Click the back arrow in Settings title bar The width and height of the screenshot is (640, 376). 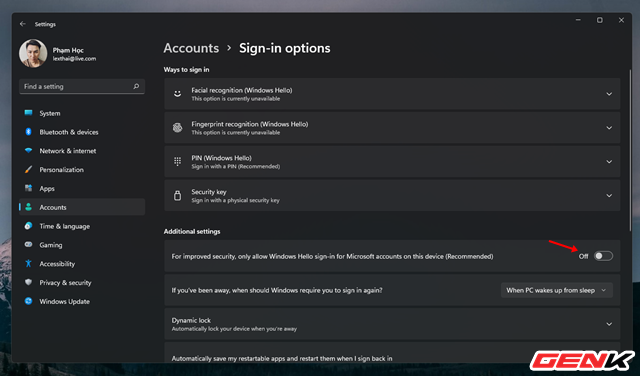tap(22, 24)
